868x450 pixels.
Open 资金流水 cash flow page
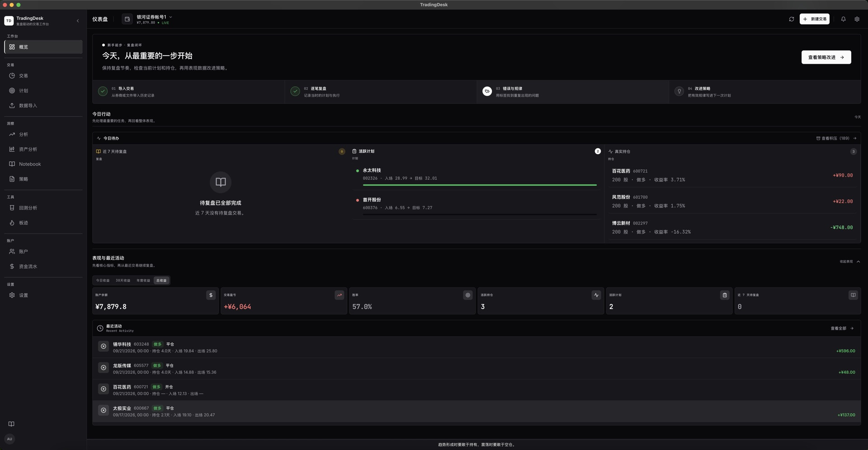click(43, 267)
